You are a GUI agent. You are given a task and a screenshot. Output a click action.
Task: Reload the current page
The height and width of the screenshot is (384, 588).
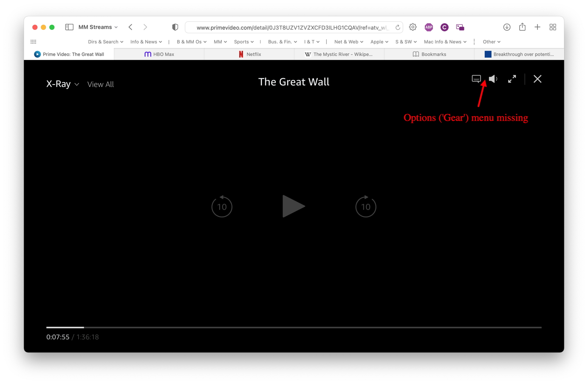398,28
